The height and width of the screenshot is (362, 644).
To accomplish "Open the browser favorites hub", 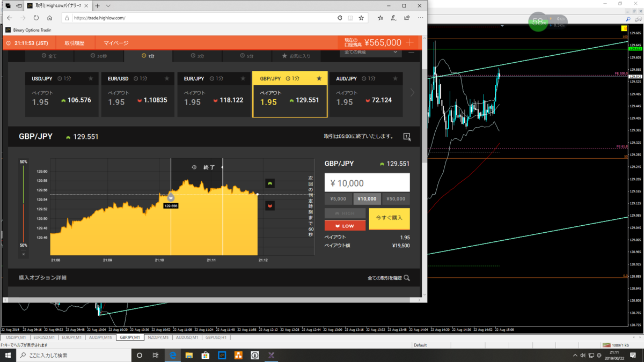I will click(x=380, y=18).
